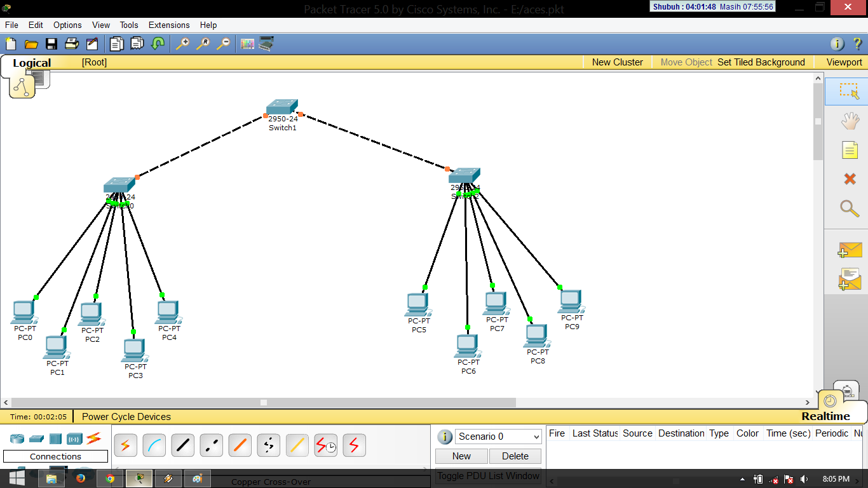Viewport: 868px width, 488px height.
Task: Choose the Inspect magnifier tool
Action: click(x=850, y=208)
